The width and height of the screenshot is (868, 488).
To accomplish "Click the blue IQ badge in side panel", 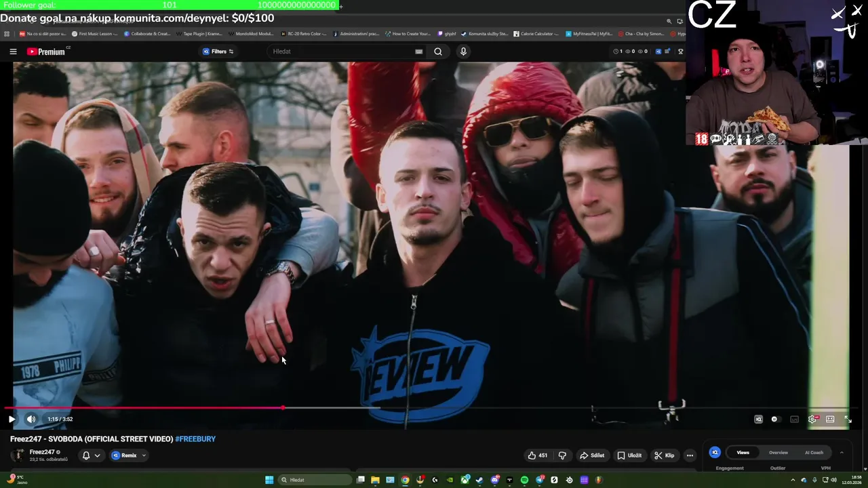I will 715,452.
